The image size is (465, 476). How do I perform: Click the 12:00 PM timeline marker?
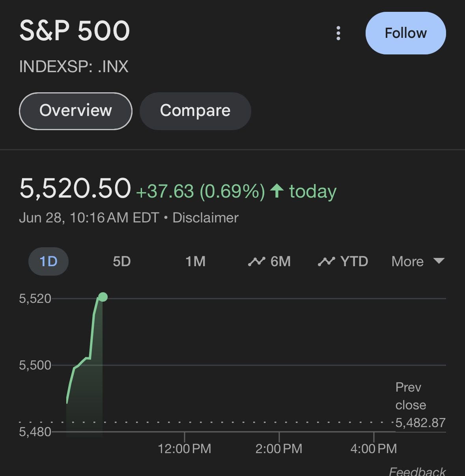point(185,448)
